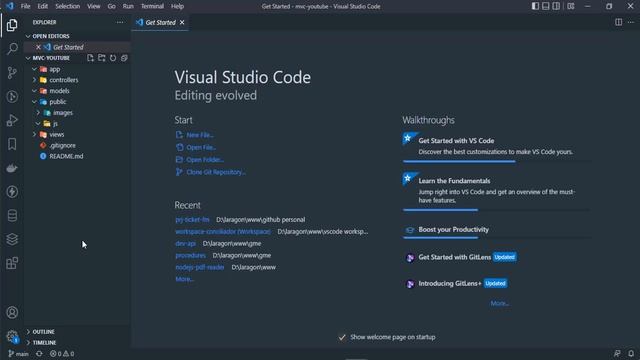Open the Extensions view icon

coord(12,263)
